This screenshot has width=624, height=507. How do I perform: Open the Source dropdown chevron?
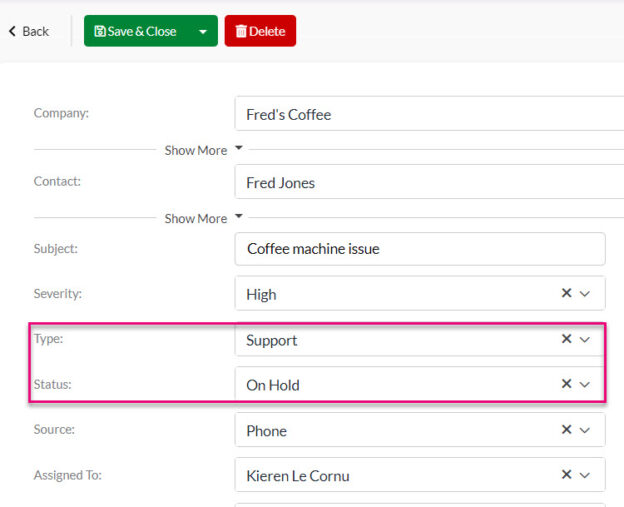pos(586,430)
